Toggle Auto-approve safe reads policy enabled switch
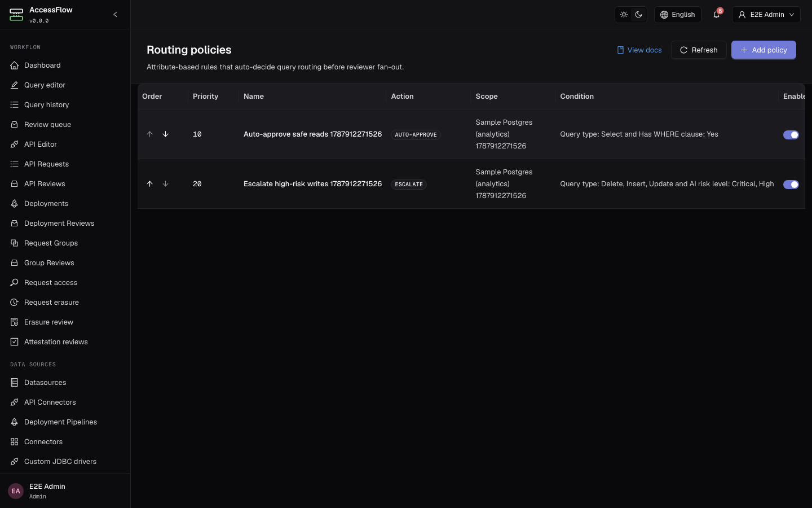The height and width of the screenshot is (508, 812). pos(791,135)
